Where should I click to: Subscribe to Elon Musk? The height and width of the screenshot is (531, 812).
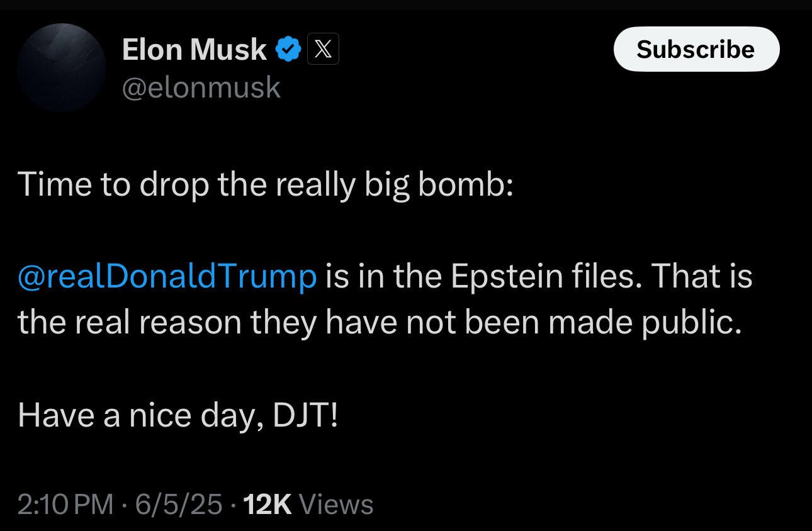click(x=696, y=49)
